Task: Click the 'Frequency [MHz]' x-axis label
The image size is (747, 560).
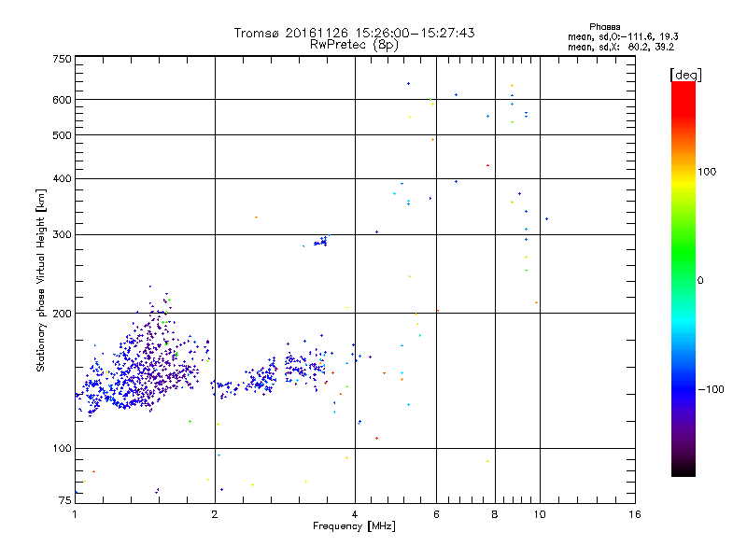Action: [354, 526]
